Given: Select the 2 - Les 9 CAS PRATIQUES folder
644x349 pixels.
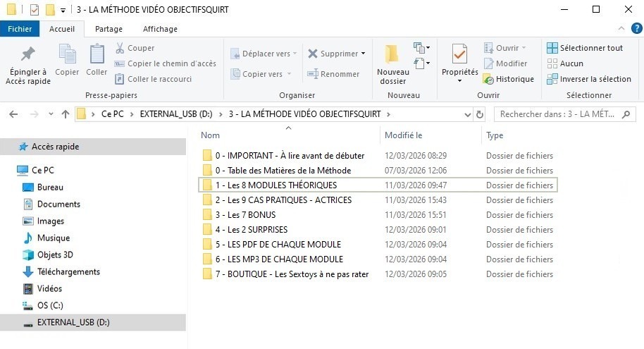Looking at the screenshot, I should [x=279, y=200].
